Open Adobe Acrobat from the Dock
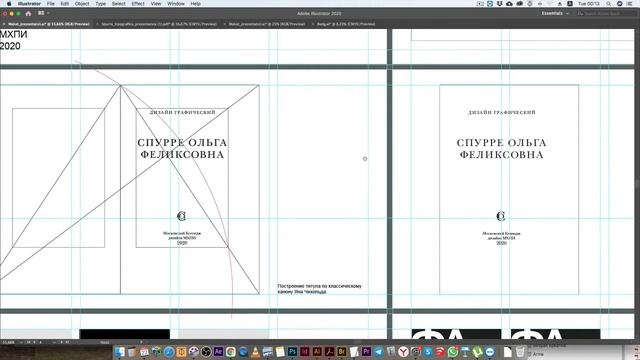640x360 pixels. (329, 352)
